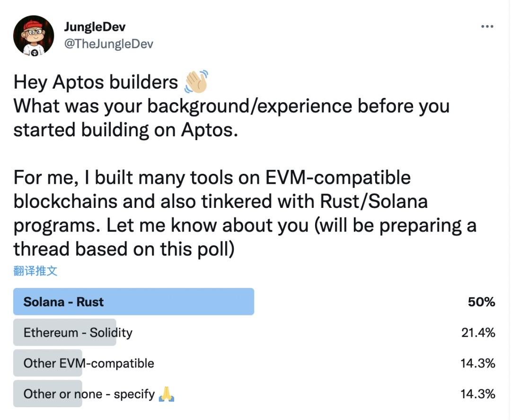The height and width of the screenshot is (420, 511).
Task: Click the waving hand emoji
Action: pyautogui.click(x=196, y=82)
